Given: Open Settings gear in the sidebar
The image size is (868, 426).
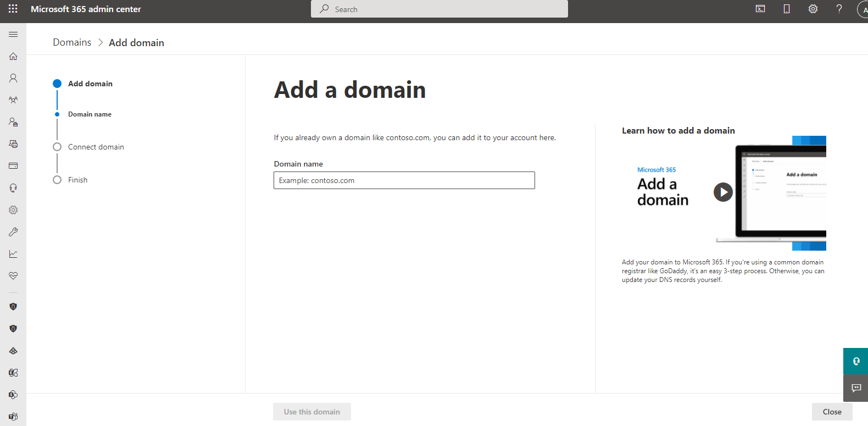Looking at the screenshot, I should pyautogui.click(x=13, y=210).
